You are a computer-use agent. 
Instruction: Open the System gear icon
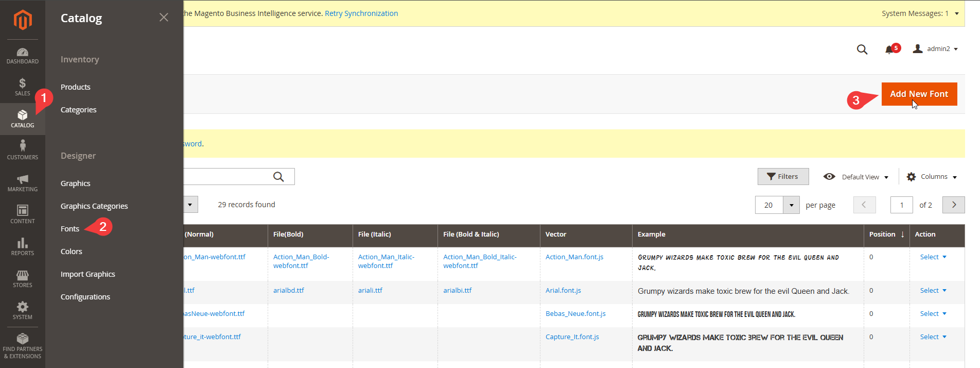22,310
